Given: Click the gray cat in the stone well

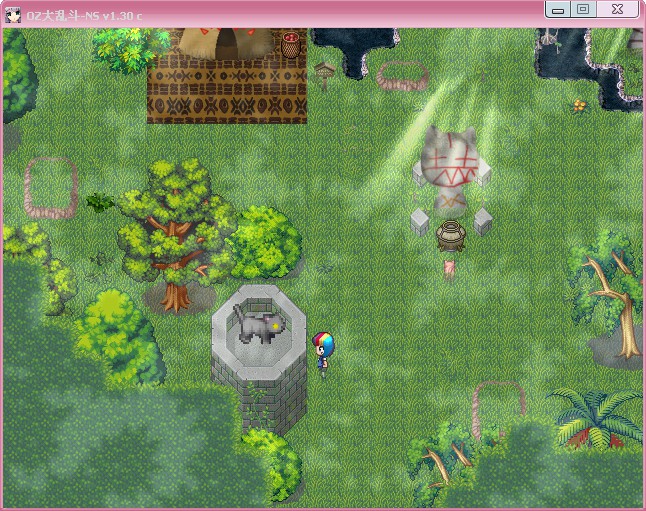Looking at the screenshot, I should coord(260,323).
